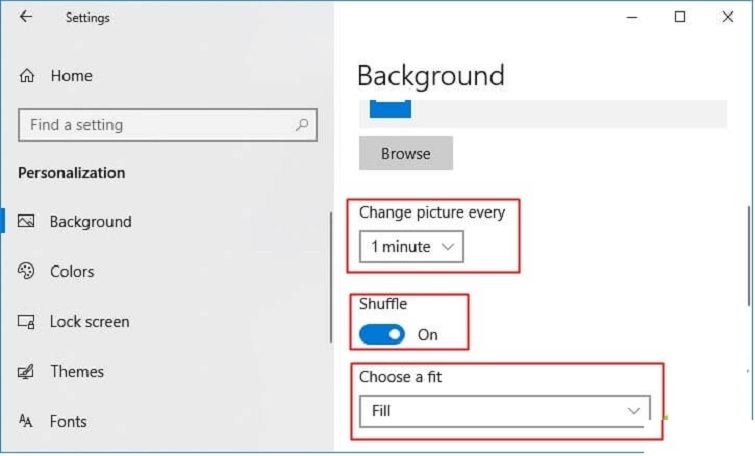Open the Home link in sidebar
The width and height of the screenshot is (755, 456).
[71, 76]
